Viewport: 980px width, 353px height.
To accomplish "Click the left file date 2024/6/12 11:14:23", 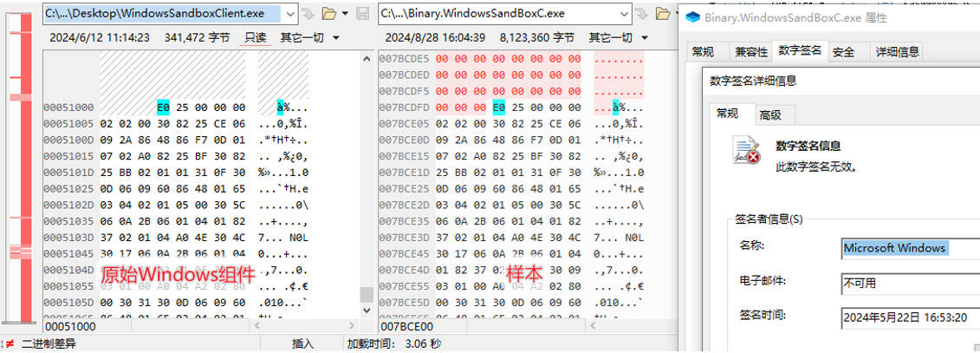I will point(100,37).
